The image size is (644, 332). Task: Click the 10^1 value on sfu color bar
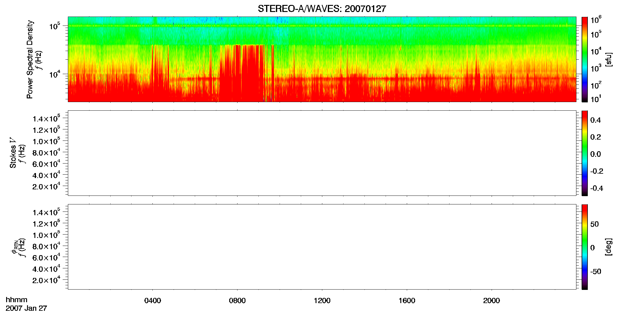(x=596, y=99)
